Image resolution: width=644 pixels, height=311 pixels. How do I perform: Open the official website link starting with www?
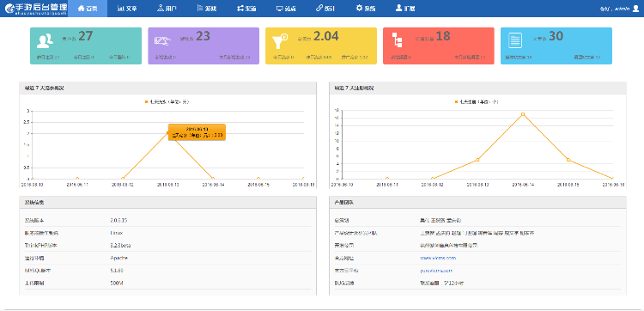click(438, 258)
